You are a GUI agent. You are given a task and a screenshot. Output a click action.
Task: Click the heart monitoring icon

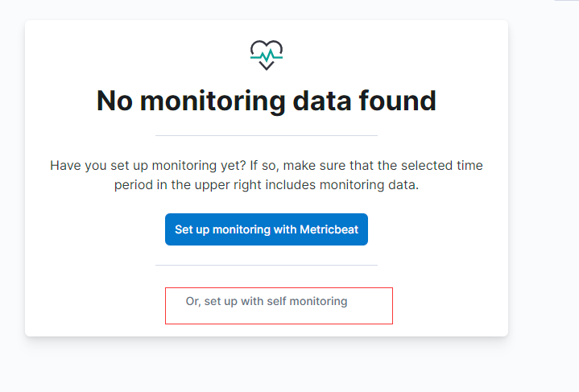click(x=267, y=55)
